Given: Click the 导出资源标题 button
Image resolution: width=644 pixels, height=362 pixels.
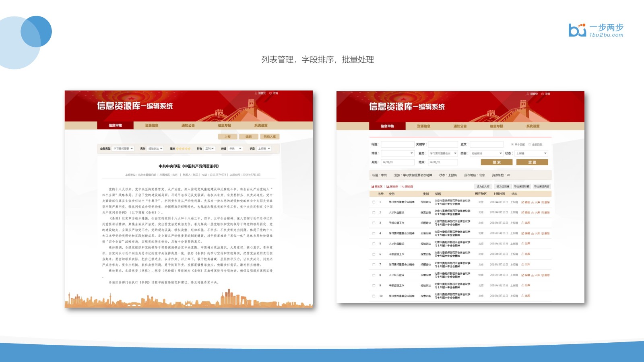Looking at the screenshot, I should tap(522, 187).
